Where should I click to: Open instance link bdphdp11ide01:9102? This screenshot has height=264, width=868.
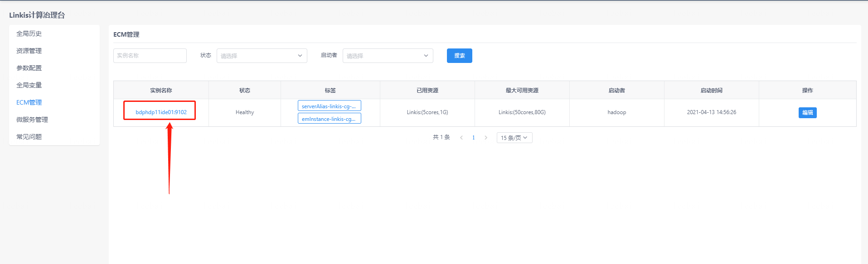pos(161,112)
